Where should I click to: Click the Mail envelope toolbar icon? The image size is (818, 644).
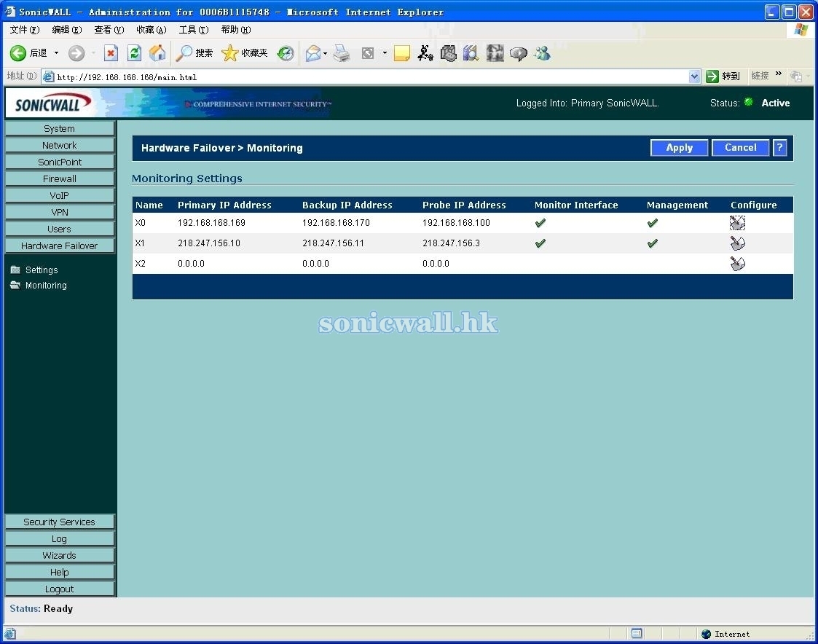313,52
